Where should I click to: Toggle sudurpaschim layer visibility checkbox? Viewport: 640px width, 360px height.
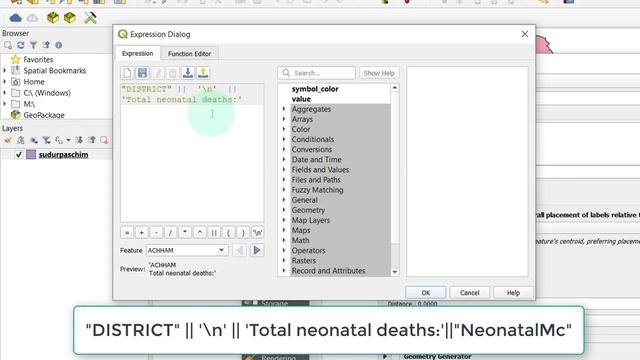18,155
